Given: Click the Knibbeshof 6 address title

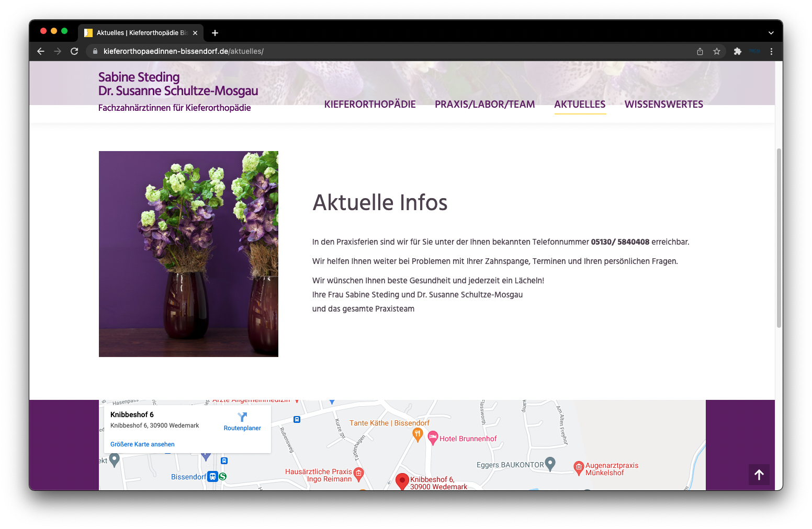Looking at the screenshot, I should [132, 415].
